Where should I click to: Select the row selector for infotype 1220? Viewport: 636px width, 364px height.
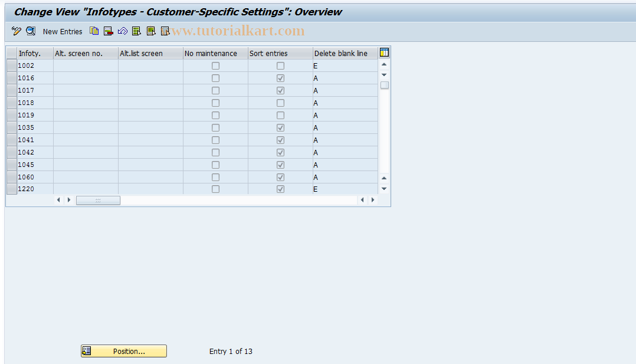click(x=11, y=189)
